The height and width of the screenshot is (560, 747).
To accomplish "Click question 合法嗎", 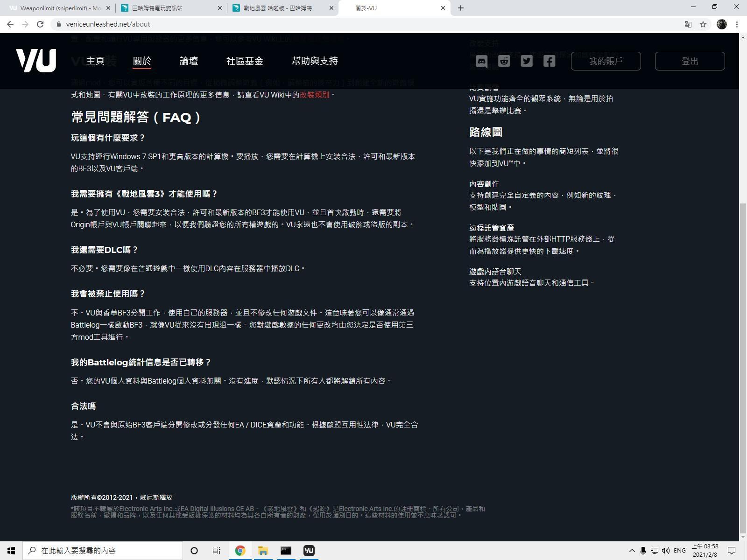I will coord(83,406).
